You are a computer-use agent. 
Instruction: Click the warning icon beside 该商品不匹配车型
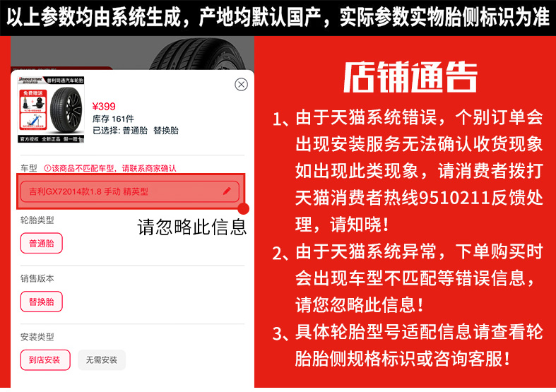tap(47, 168)
